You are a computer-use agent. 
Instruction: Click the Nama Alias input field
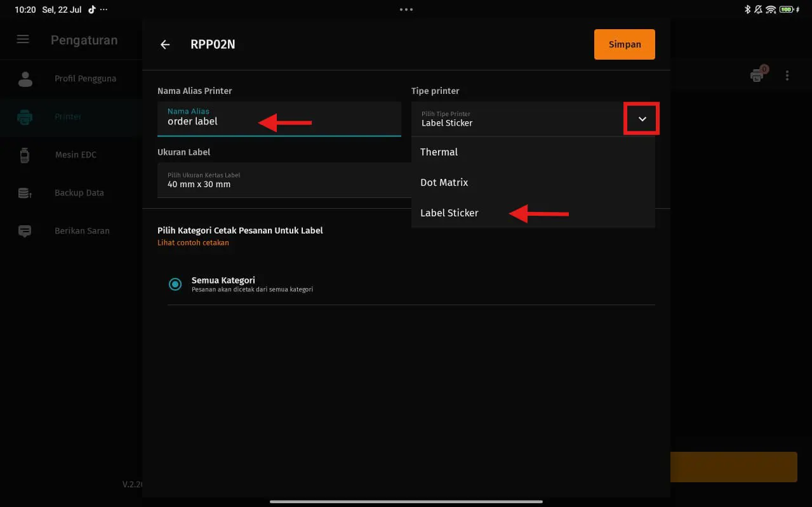coord(279,118)
